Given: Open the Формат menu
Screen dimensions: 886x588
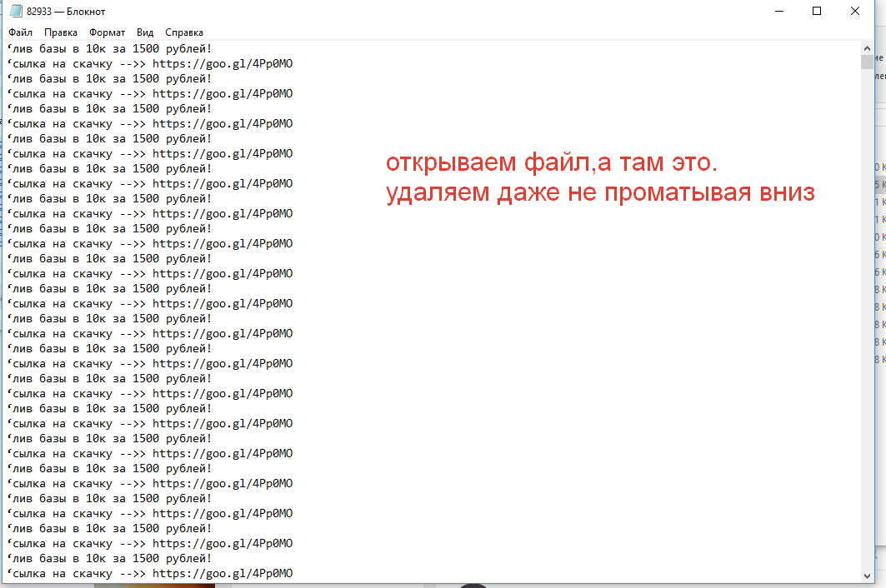Looking at the screenshot, I should point(107,32).
